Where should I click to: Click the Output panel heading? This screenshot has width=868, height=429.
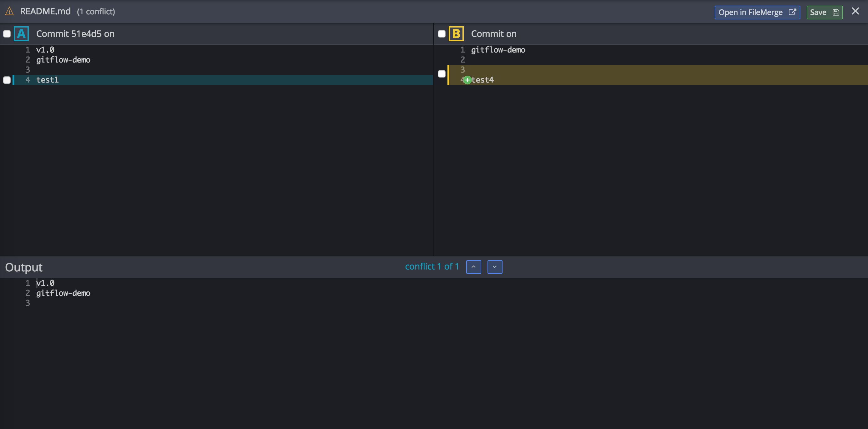point(23,267)
